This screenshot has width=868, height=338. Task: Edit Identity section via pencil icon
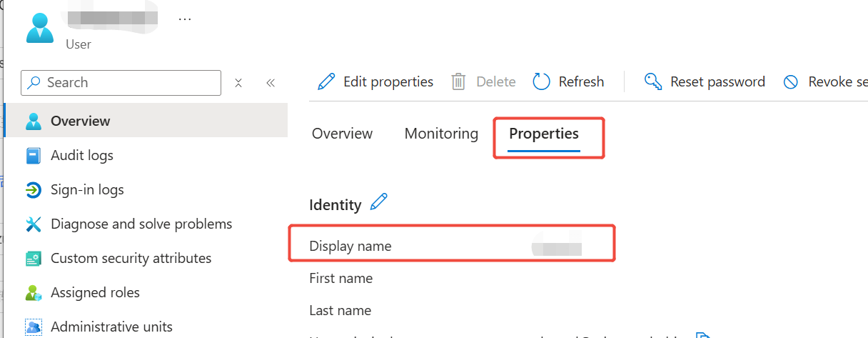point(379,203)
